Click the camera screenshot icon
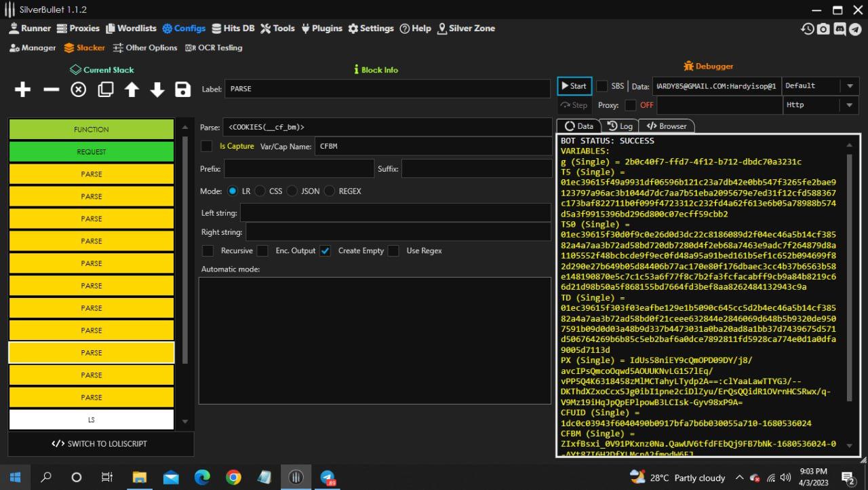This screenshot has height=490, width=868. [x=823, y=29]
